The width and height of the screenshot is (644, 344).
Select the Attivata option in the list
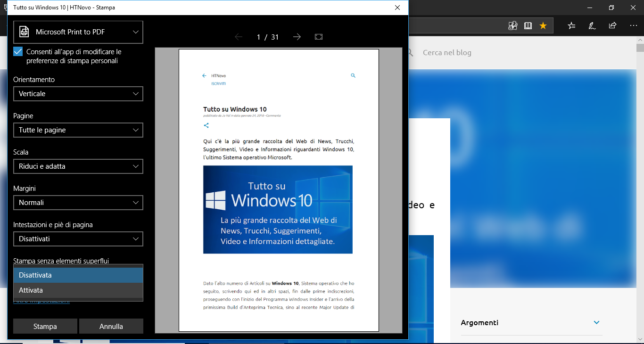click(x=78, y=290)
